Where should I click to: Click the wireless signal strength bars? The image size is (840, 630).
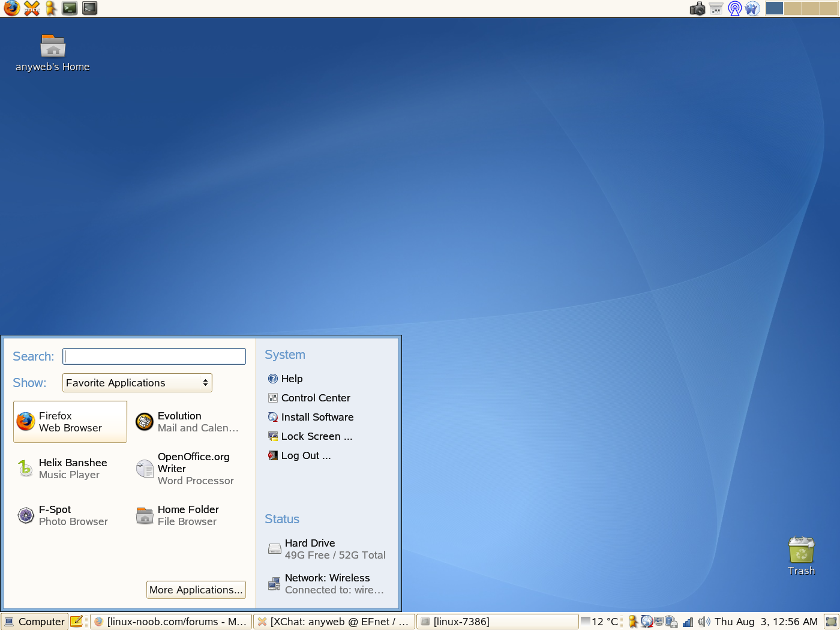point(688,622)
